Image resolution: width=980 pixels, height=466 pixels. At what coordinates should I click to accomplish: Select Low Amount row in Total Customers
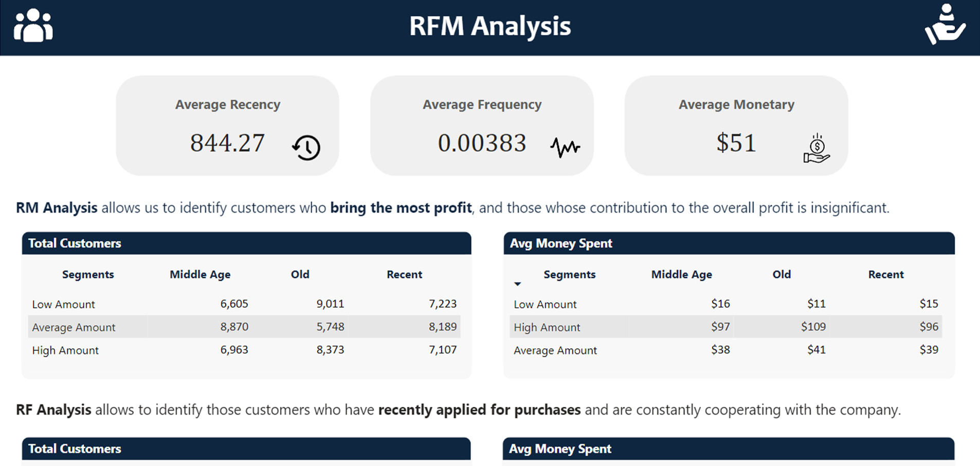tap(63, 304)
